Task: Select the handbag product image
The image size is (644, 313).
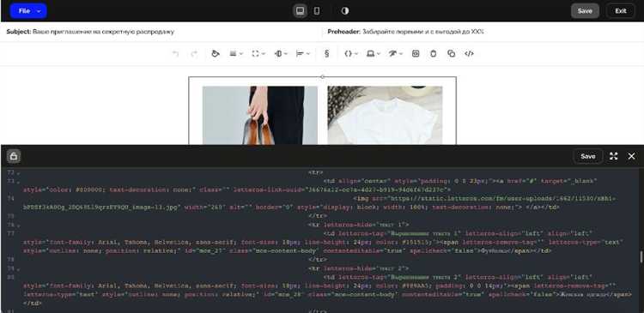Action: pos(260,115)
